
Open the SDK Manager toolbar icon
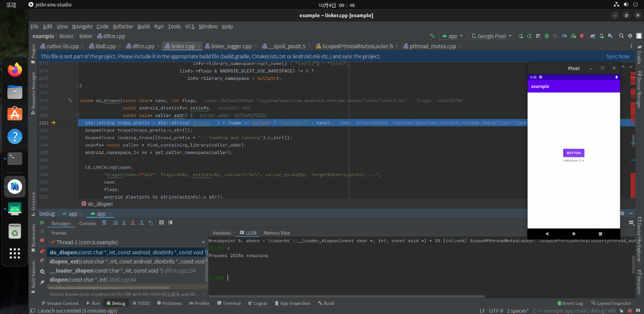(x=610, y=36)
